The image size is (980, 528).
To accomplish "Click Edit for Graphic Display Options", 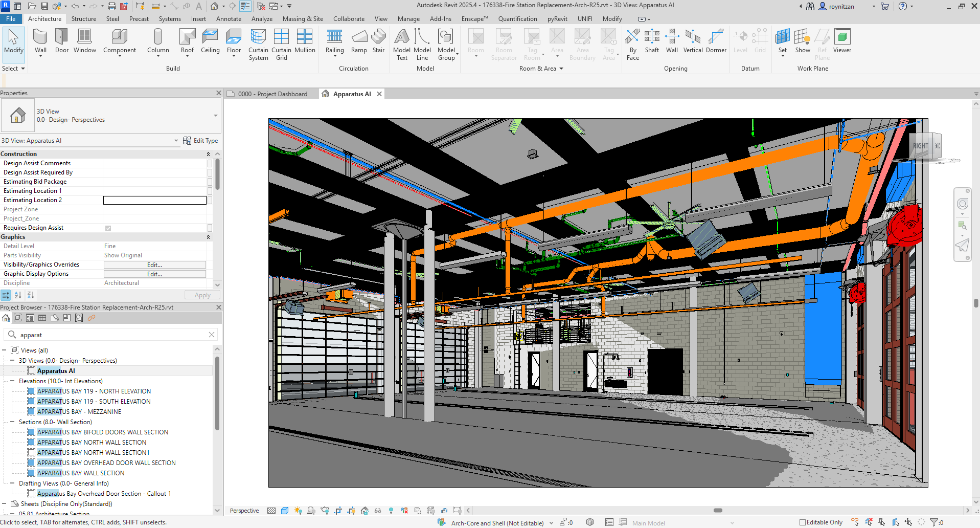I will click(155, 274).
